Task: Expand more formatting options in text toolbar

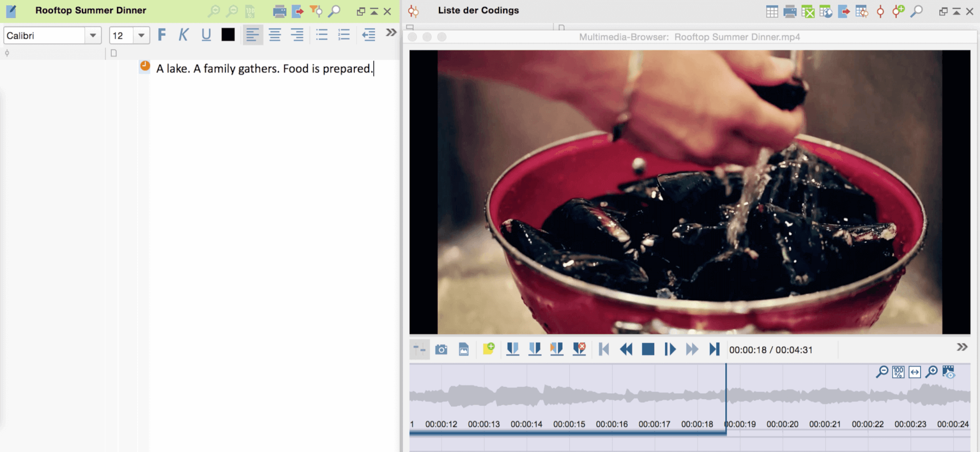Action: pos(391,33)
